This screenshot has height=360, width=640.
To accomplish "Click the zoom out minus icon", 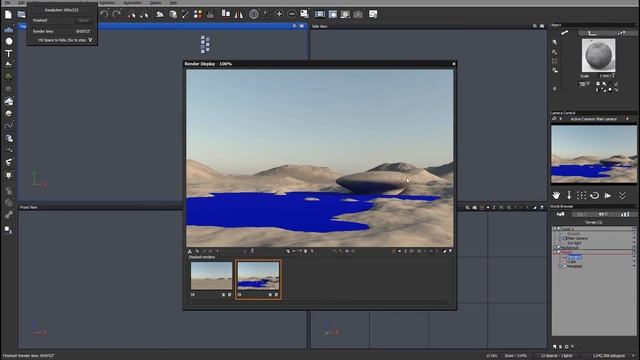I will (292, 15).
